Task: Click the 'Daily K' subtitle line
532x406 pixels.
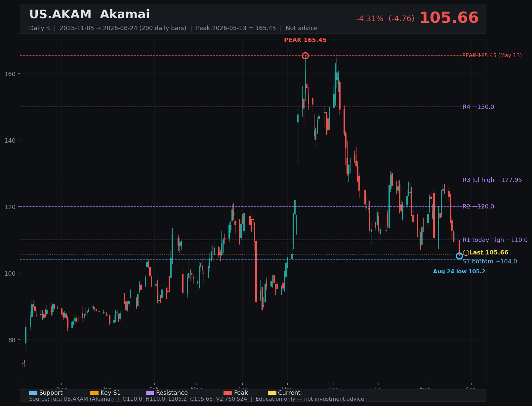Action: (x=173, y=28)
